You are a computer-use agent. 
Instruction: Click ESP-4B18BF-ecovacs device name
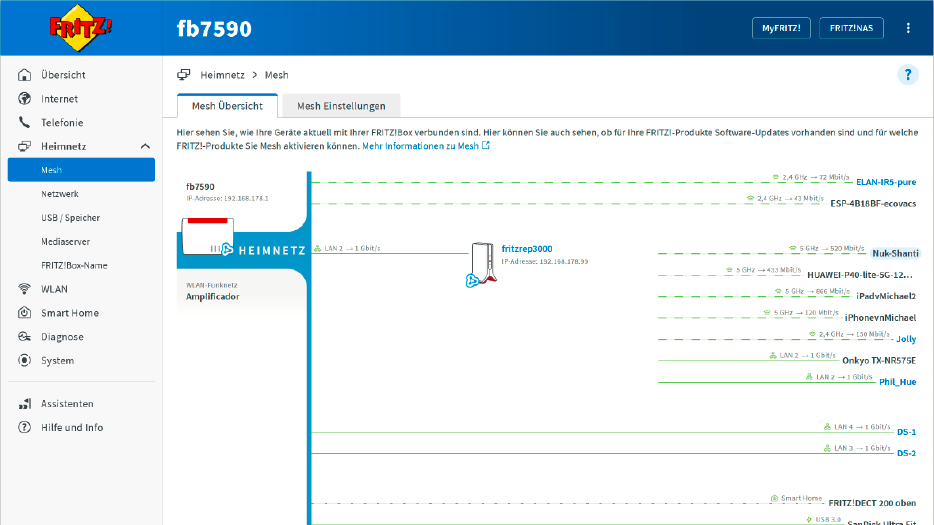(x=873, y=203)
